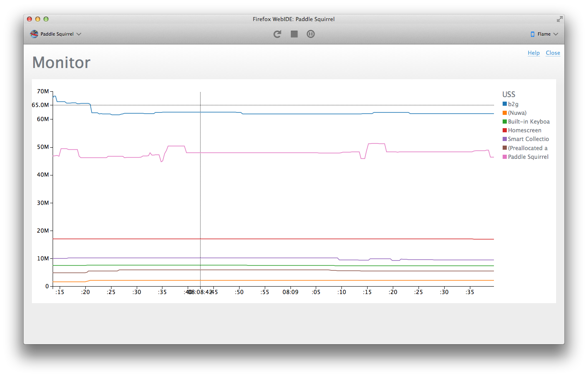The width and height of the screenshot is (588, 377).
Task: Click the red close window button
Action: (29, 19)
